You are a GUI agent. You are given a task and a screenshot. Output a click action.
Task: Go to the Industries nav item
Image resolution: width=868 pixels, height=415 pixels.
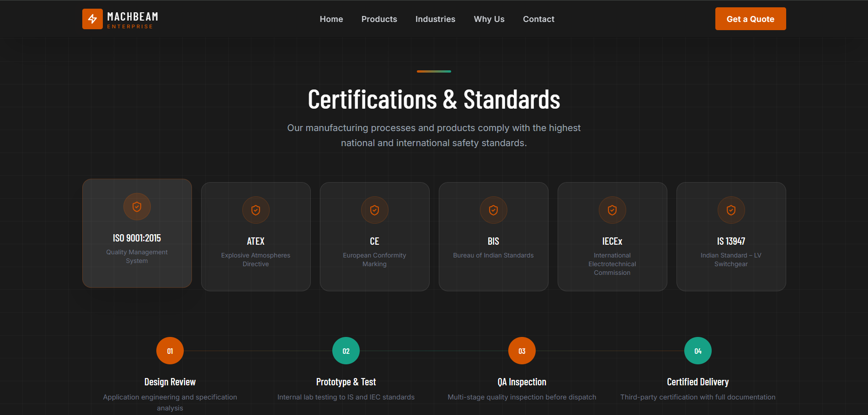(x=435, y=19)
